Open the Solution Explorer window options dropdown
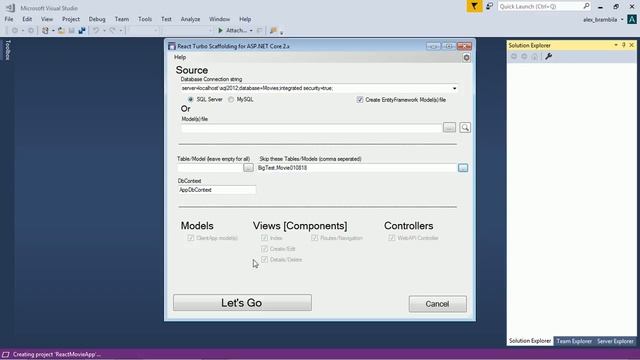Image resolution: width=640 pixels, height=360 pixels. click(x=616, y=45)
